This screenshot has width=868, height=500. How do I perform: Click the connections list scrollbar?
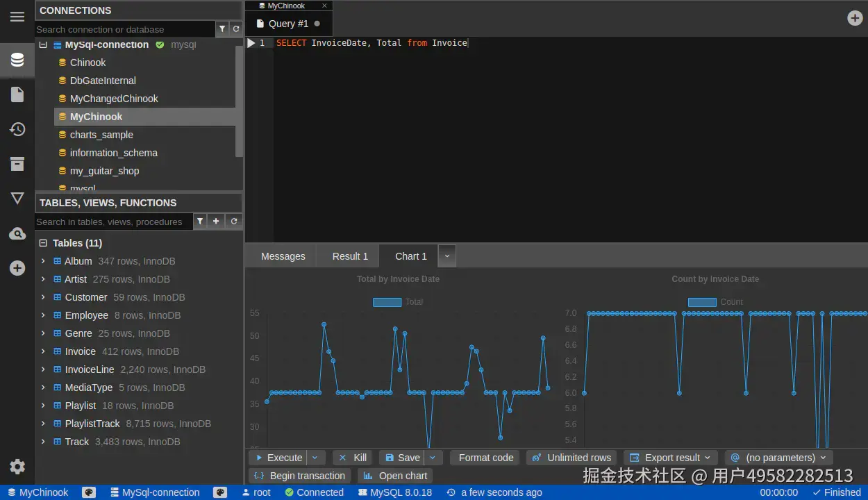(x=240, y=101)
